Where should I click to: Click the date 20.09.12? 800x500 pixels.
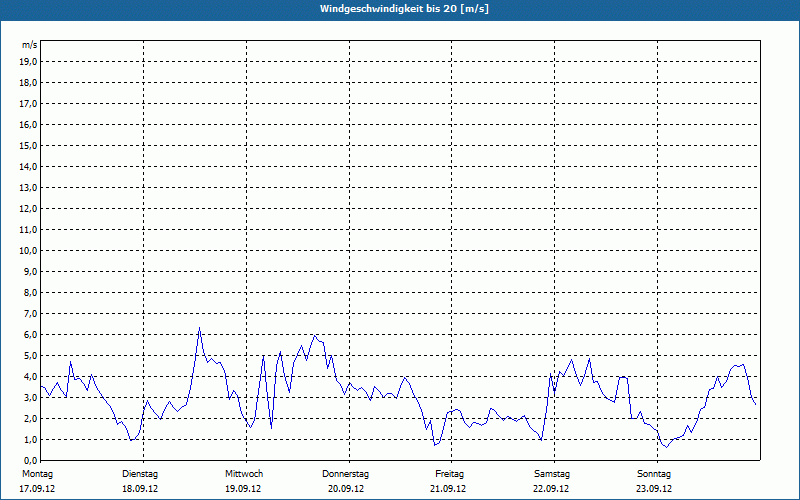coord(346,489)
